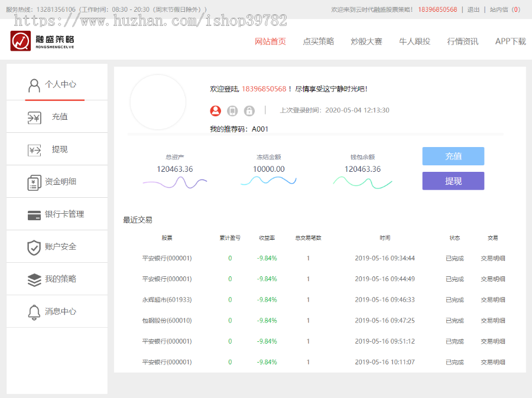
Task: Open 消息中心 bell icon
Action: tap(34, 312)
